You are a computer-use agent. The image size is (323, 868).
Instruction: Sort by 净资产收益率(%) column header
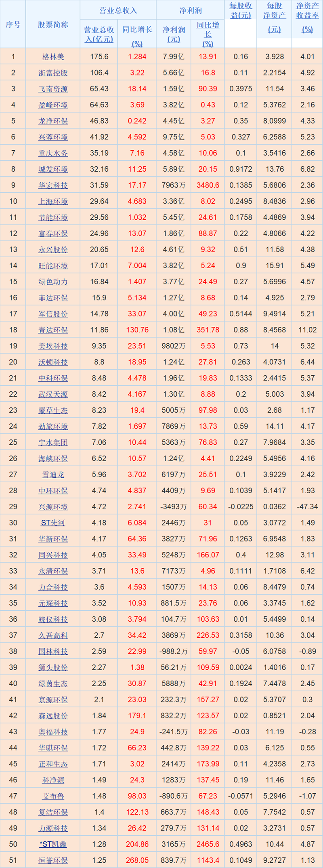(307, 17)
